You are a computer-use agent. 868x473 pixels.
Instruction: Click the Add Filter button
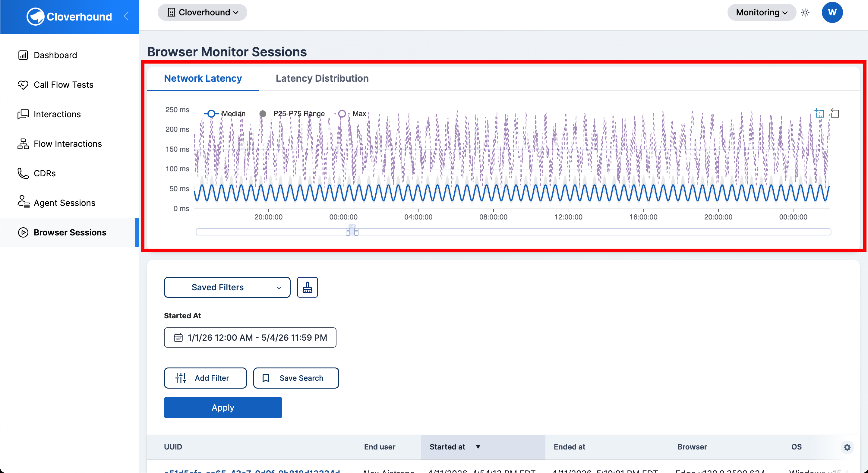[x=205, y=378]
